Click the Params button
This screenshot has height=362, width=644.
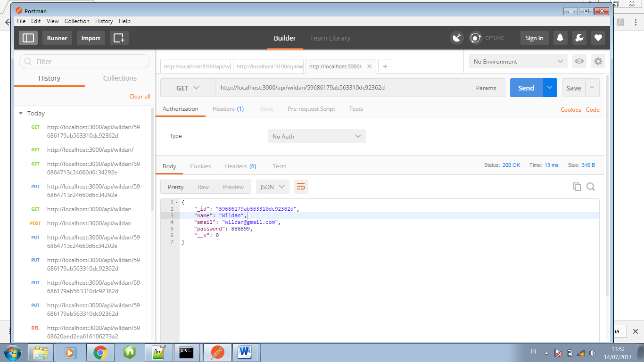click(x=486, y=88)
